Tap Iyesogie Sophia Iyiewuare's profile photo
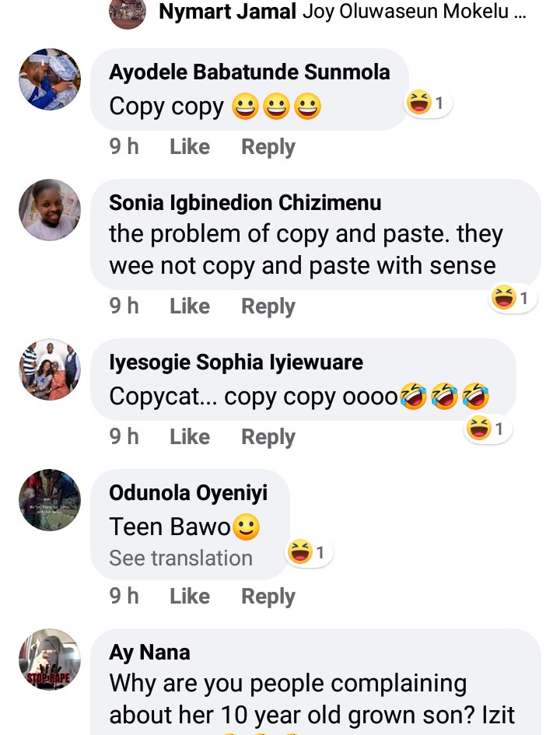 (50, 369)
